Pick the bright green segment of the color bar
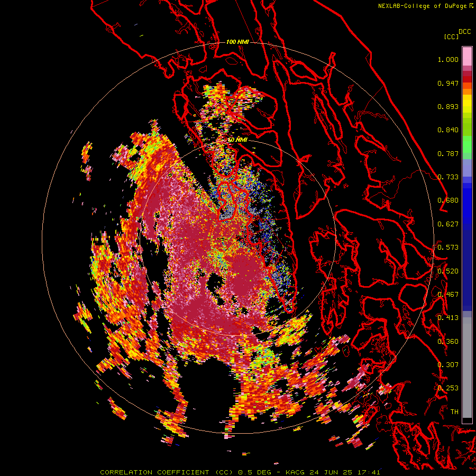Screen dimensions: 476x476 pos(467,144)
